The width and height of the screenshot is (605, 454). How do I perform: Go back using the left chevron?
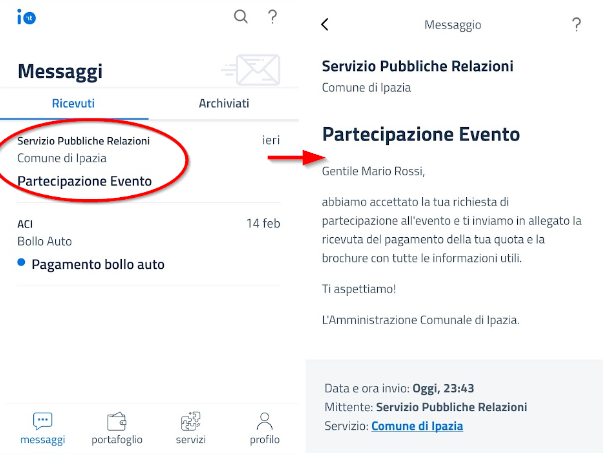[x=325, y=25]
